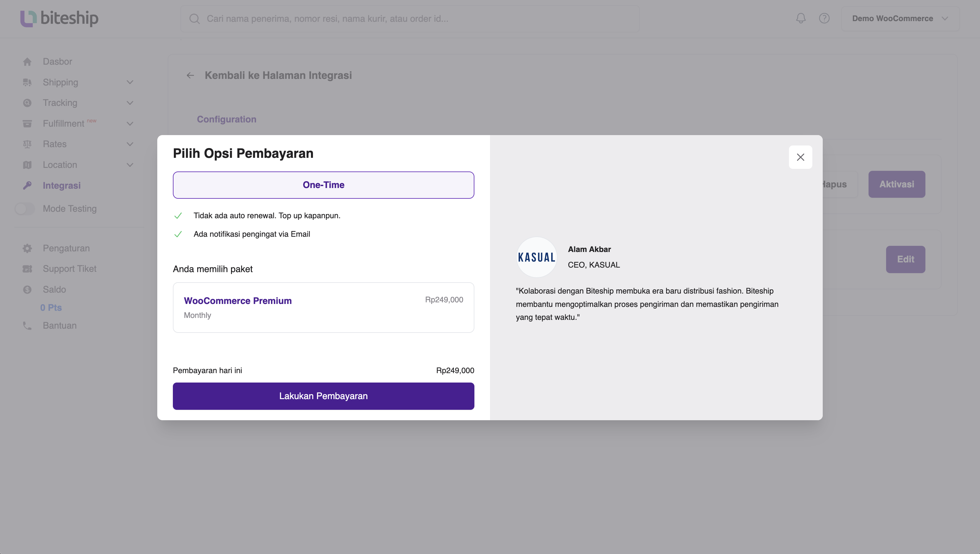
Task: Open the Demo WooCommerce account dropdown
Action: coord(900,18)
